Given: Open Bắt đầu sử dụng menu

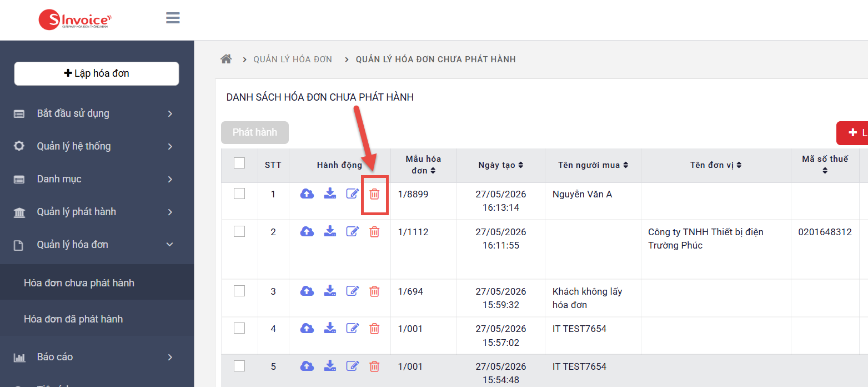Looking at the screenshot, I should (97, 113).
